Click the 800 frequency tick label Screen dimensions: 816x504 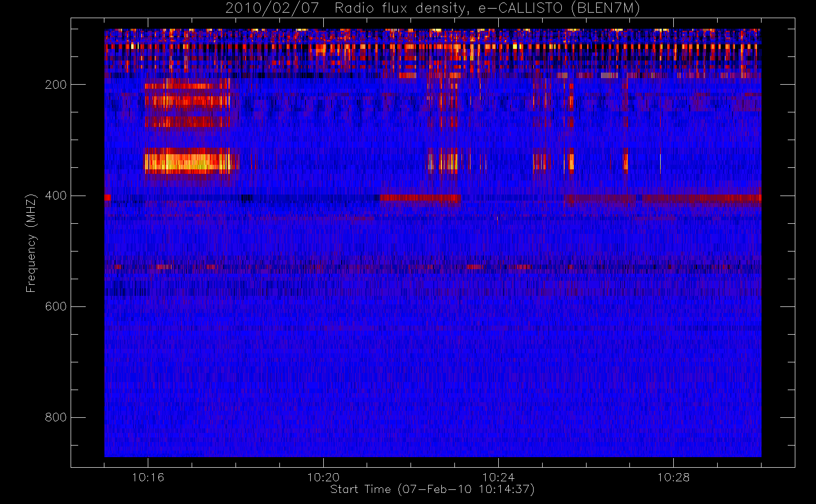click(55, 417)
